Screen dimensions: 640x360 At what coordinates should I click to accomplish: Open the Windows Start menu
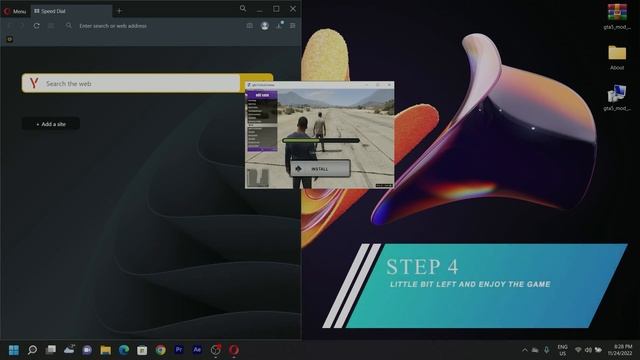coord(14,350)
